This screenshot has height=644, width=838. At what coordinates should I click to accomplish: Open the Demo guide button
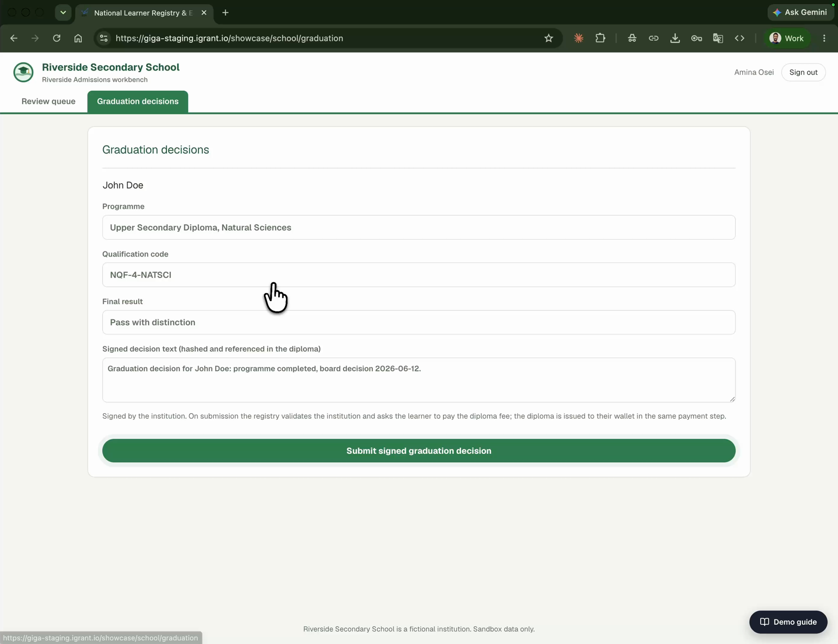point(788,622)
